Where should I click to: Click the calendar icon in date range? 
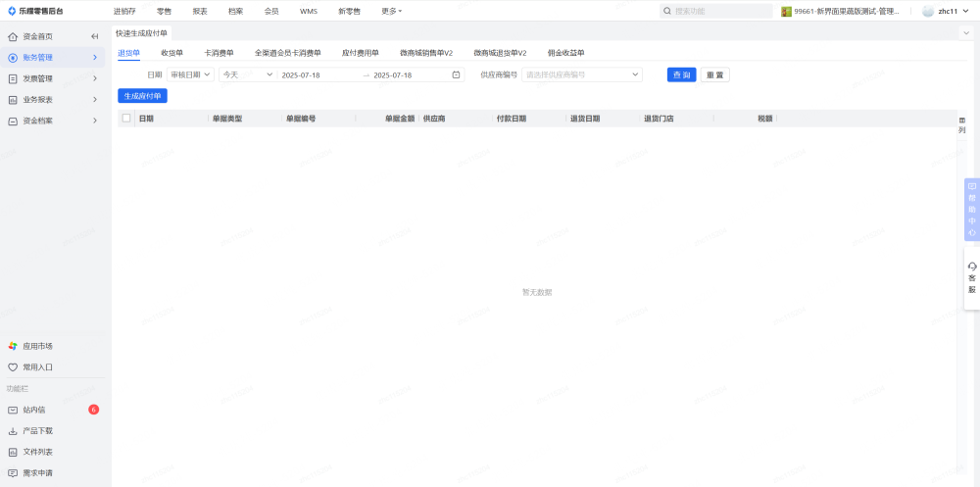click(456, 74)
